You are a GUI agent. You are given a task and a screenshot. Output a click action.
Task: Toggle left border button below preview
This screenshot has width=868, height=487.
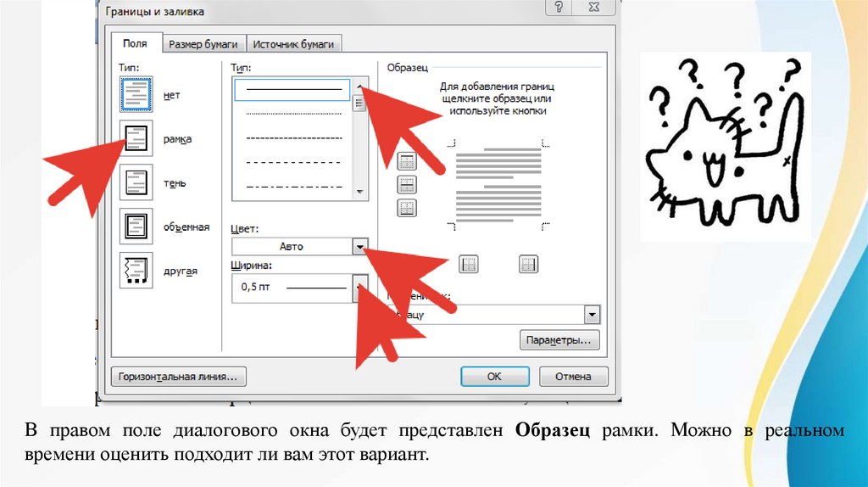click(x=469, y=264)
